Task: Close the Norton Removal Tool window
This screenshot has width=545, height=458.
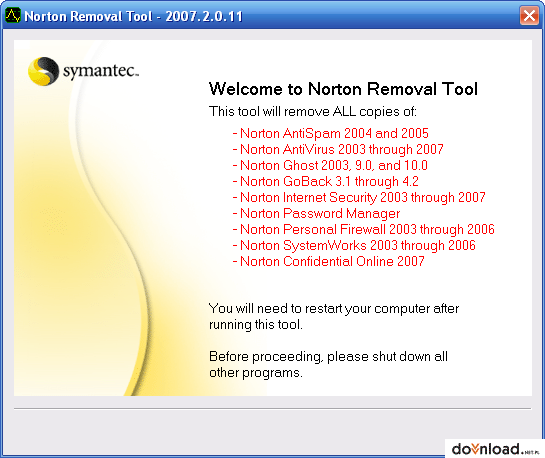Action: [x=529, y=15]
